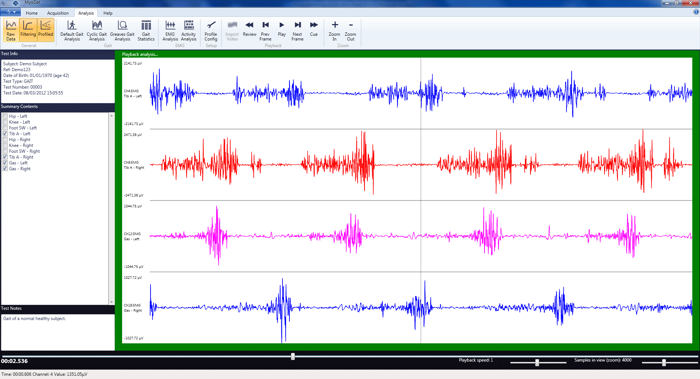Toggle the Gas - Right channel checkbox
Viewport: 700px width, 379px height.
(x=5, y=169)
